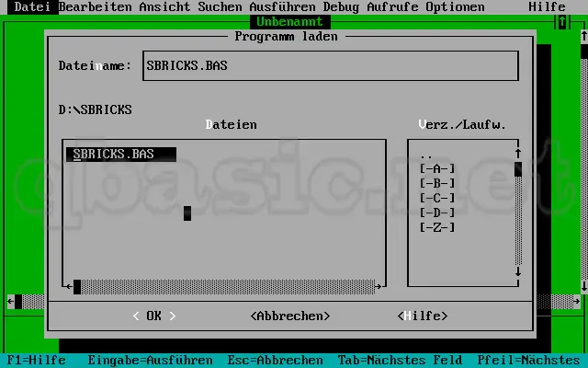This screenshot has height=368, width=588.
Task: Open the Datei menu
Action: pos(32,6)
